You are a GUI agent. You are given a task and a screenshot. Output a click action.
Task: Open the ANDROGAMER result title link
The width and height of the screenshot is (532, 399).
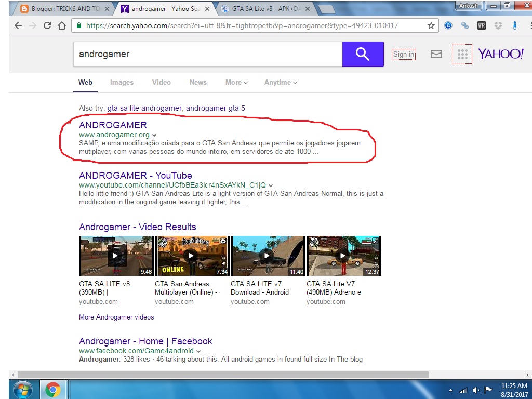(113, 125)
